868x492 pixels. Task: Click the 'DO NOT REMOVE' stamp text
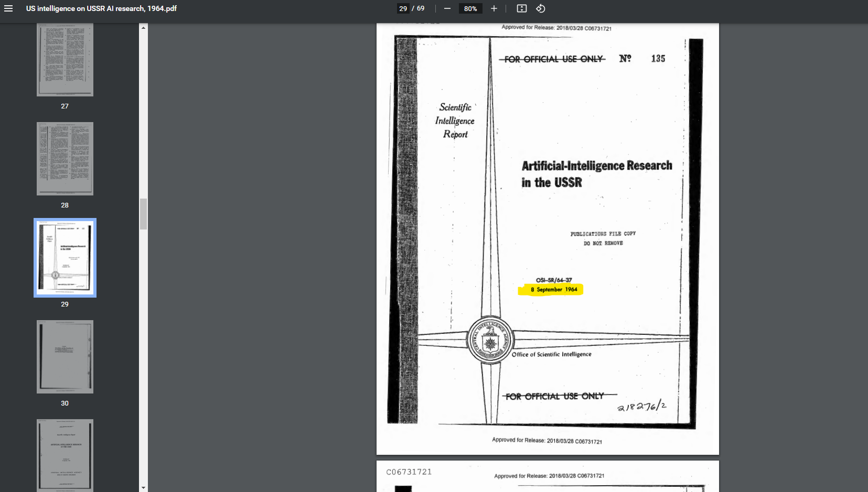[x=603, y=243]
